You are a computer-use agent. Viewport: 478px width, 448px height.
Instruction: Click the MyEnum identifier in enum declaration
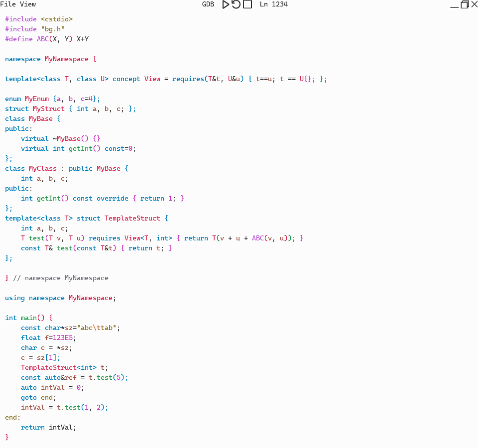[x=37, y=99]
